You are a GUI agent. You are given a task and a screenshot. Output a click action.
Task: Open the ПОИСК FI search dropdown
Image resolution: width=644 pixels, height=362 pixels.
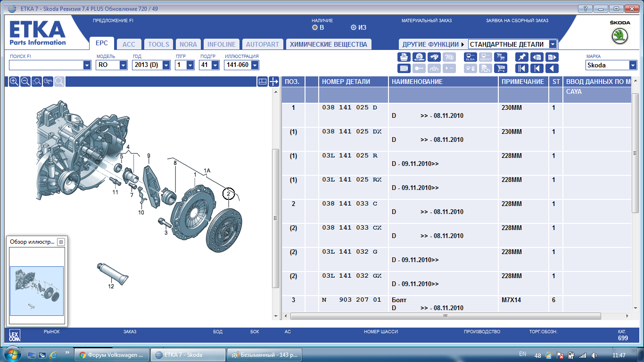87,66
